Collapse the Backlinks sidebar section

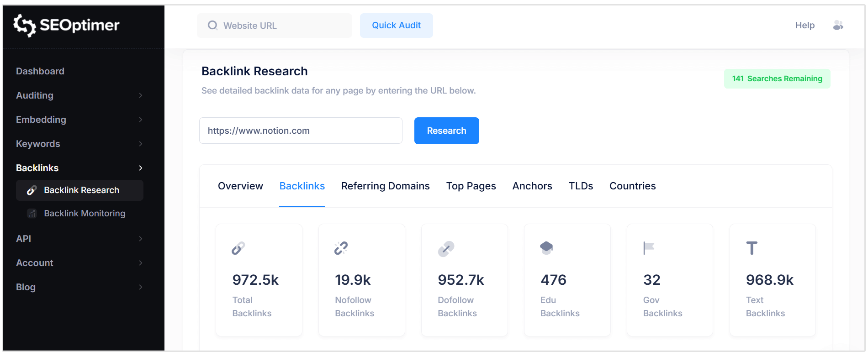click(141, 168)
